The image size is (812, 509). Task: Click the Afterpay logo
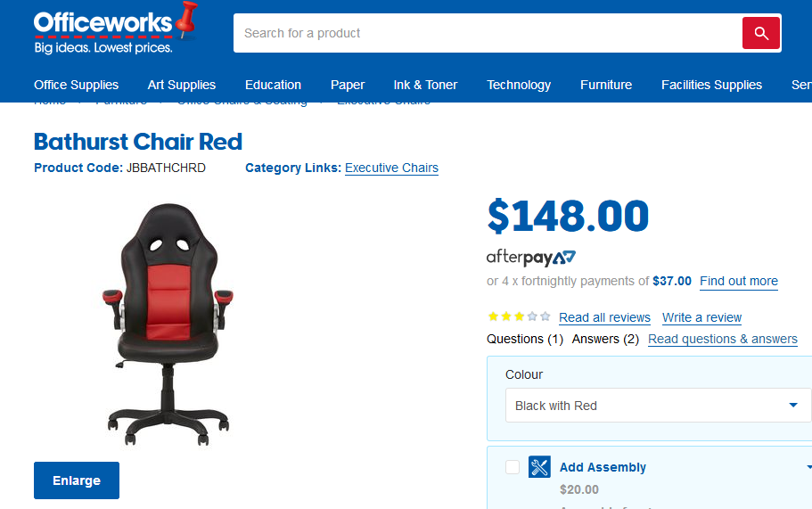(x=531, y=258)
